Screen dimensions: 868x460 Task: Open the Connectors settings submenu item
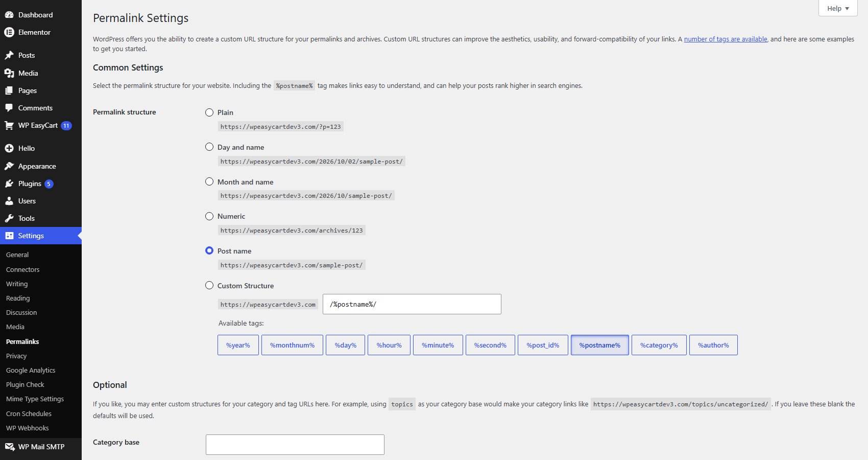point(22,269)
